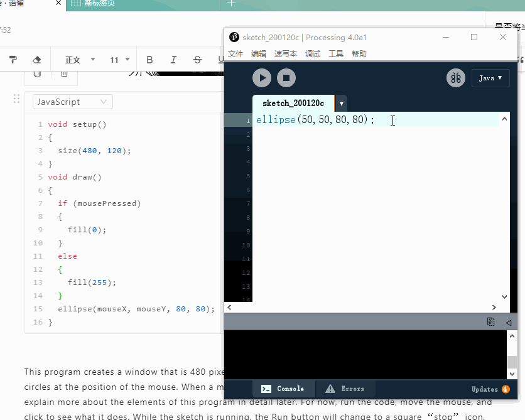Click the copy console icon
This screenshot has height=420, width=525.
pos(490,322)
